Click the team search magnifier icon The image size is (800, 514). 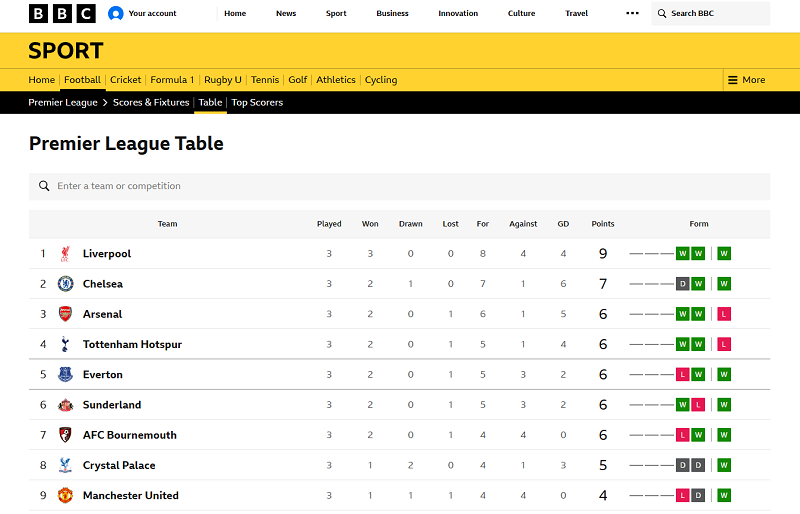pyautogui.click(x=44, y=186)
